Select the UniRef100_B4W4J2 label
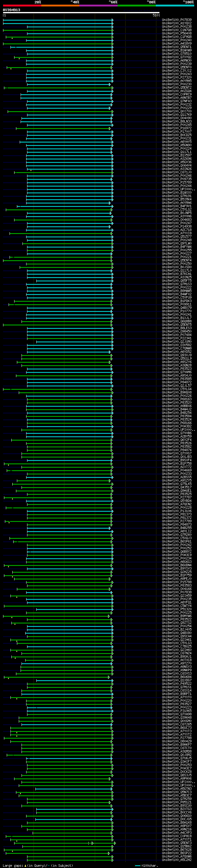This screenshot has width=197, height=868. tap(177, 409)
